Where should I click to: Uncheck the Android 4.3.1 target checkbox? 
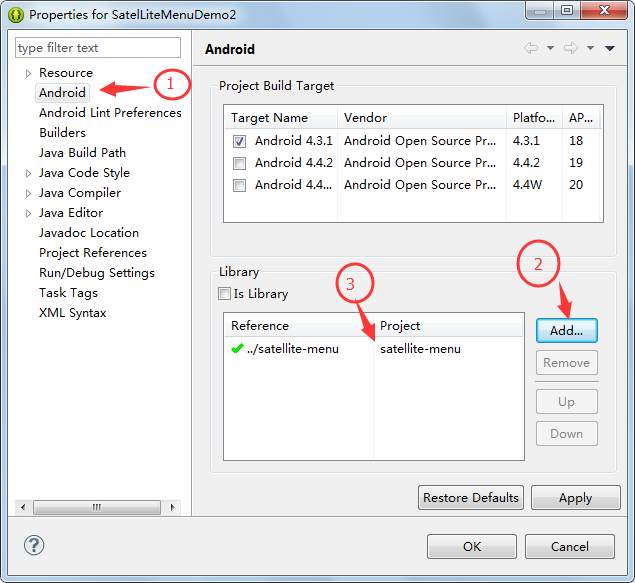pos(239,141)
